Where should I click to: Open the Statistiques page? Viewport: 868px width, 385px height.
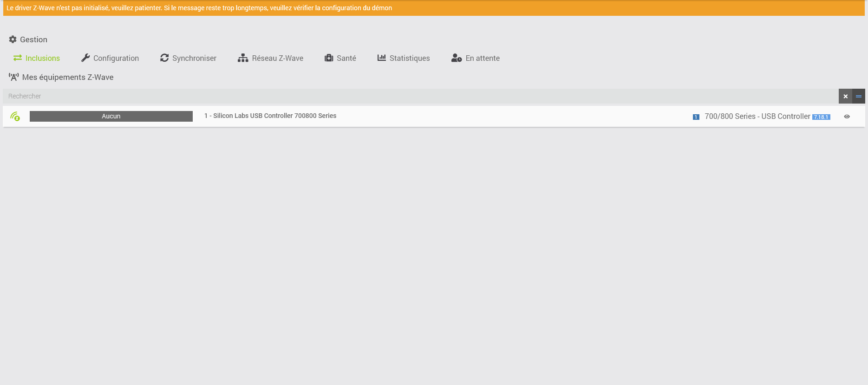tap(404, 58)
